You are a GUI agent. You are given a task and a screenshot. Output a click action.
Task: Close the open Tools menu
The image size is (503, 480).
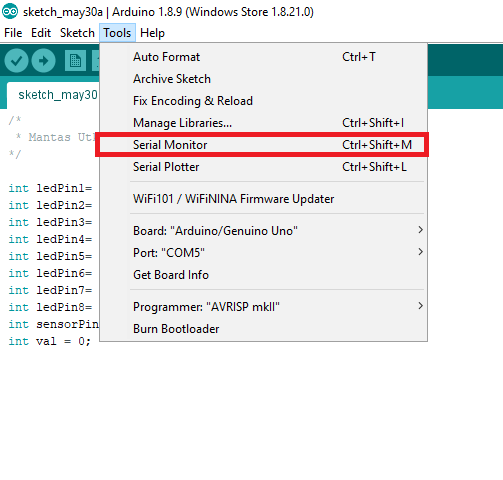click(117, 33)
